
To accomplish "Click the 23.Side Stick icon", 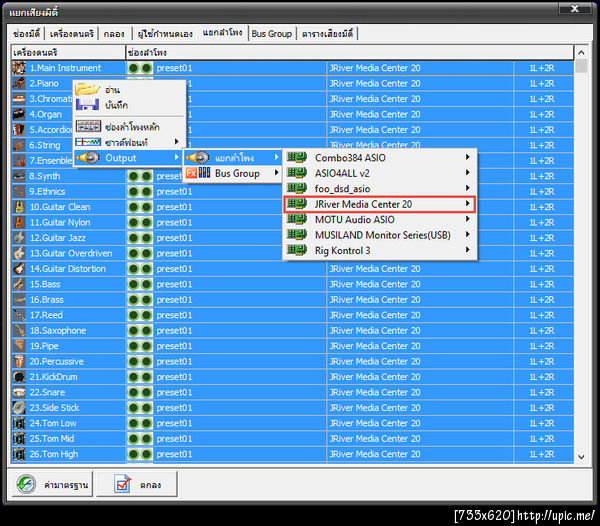I will pyautogui.click(x=19, y=408).
